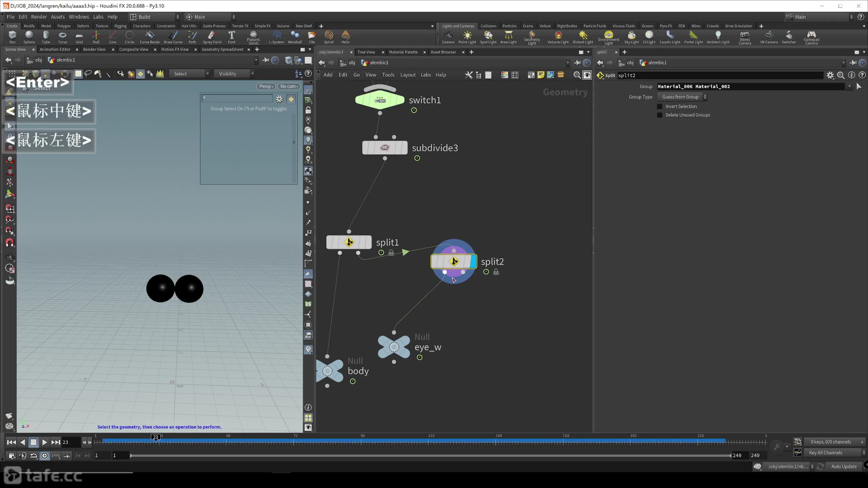Toggle real time playback button
The width and height of the screenshot is (868, 488).
(44, 456)
